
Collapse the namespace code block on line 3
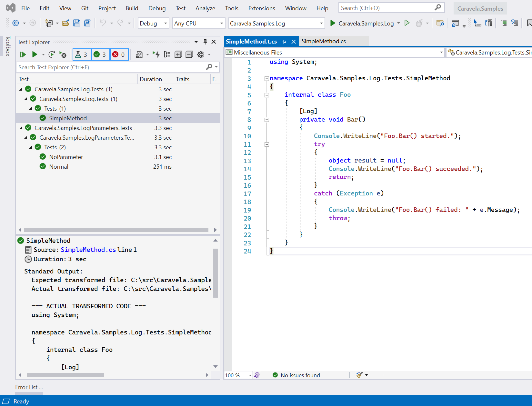click(267, 79)
